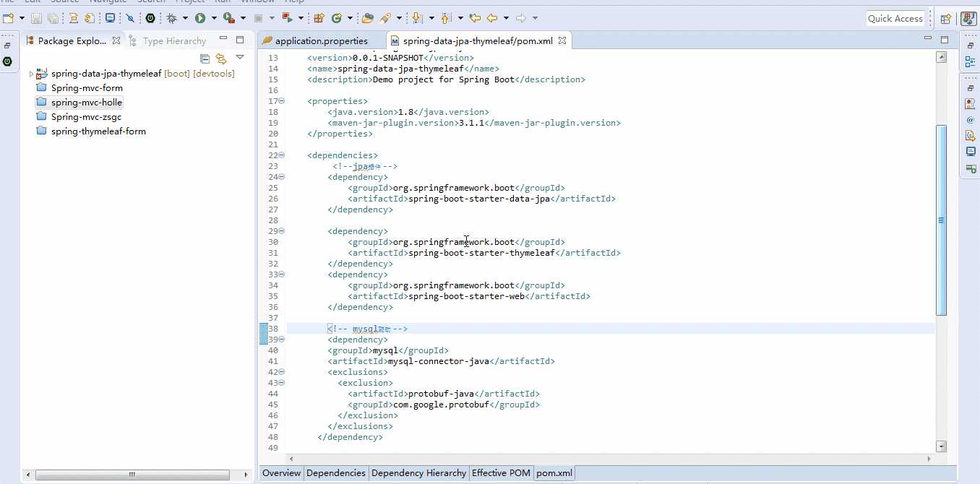
Task: Click Collapse All in Package Explorer
Action: point(205,59)
